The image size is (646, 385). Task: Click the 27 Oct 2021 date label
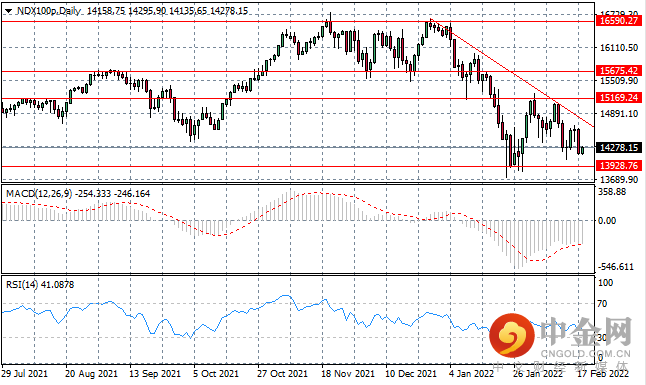tap(282, 374)
